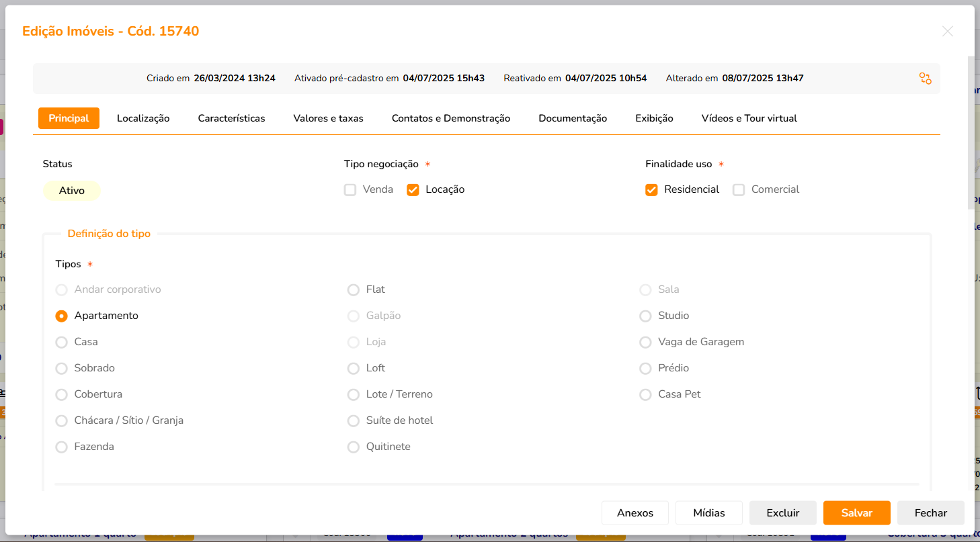Select Vaga de Garagem type

[645, 343]
